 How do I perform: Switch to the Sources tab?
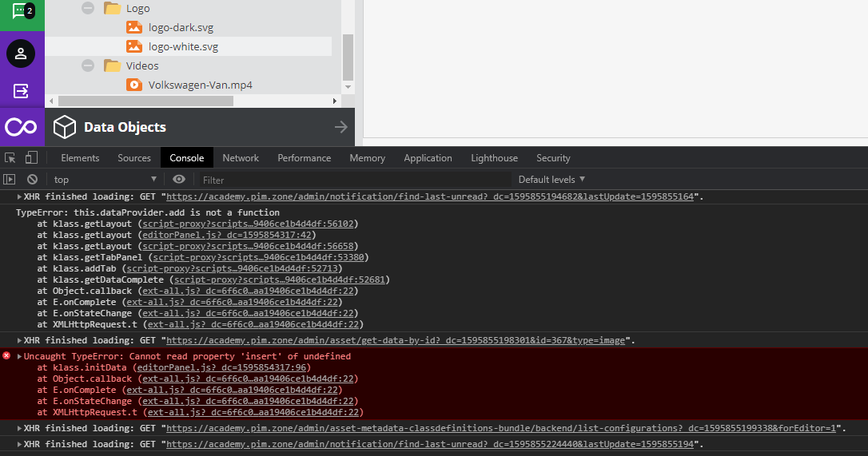pos(134,157)
